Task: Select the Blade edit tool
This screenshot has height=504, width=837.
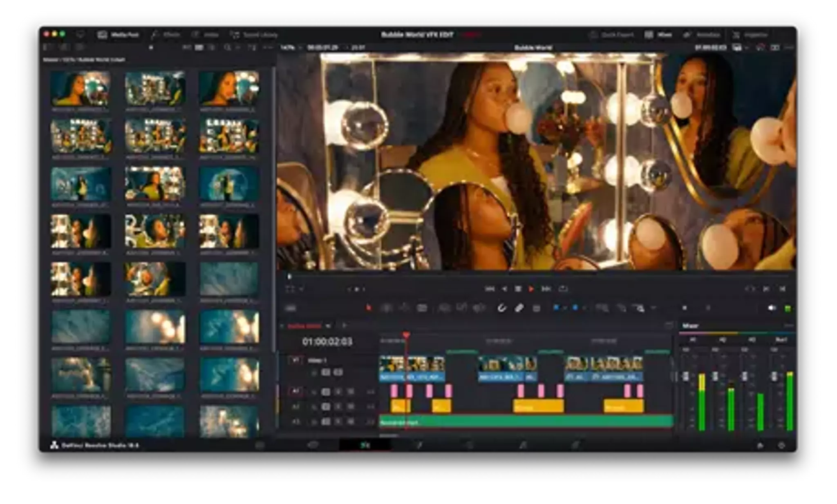Action: [422, 308]
